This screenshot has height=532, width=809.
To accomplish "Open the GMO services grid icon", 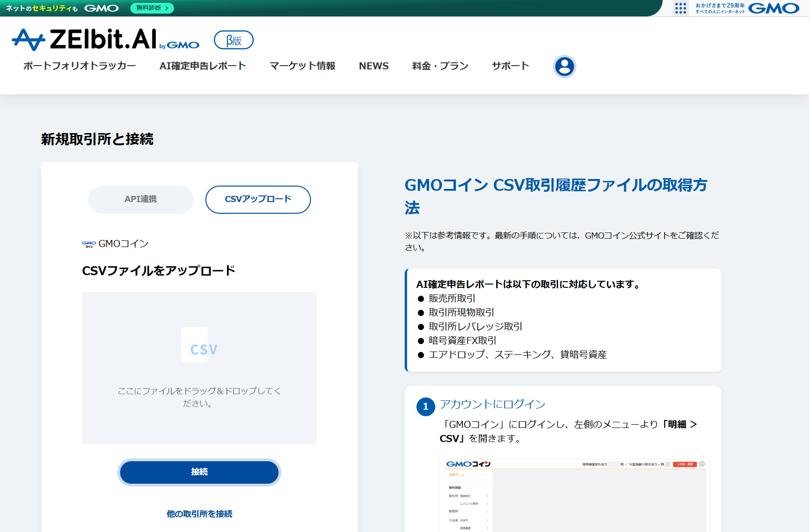I will pos(680,8).
